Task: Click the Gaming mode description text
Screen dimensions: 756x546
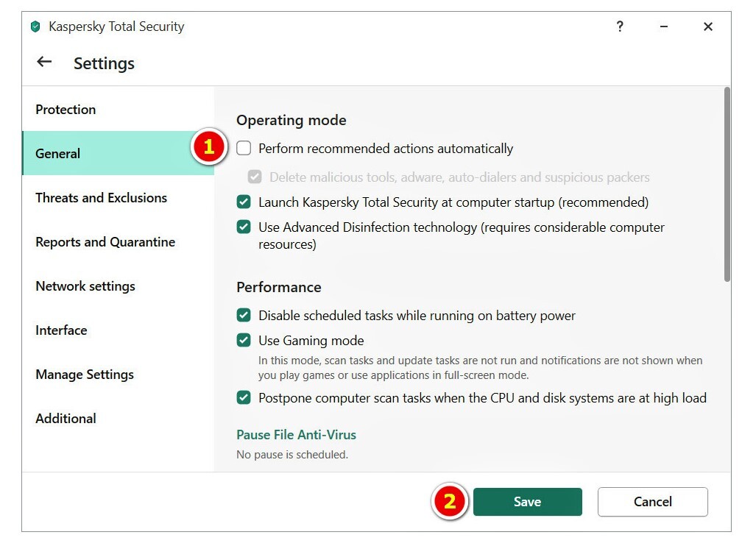Action: [480, 368]
